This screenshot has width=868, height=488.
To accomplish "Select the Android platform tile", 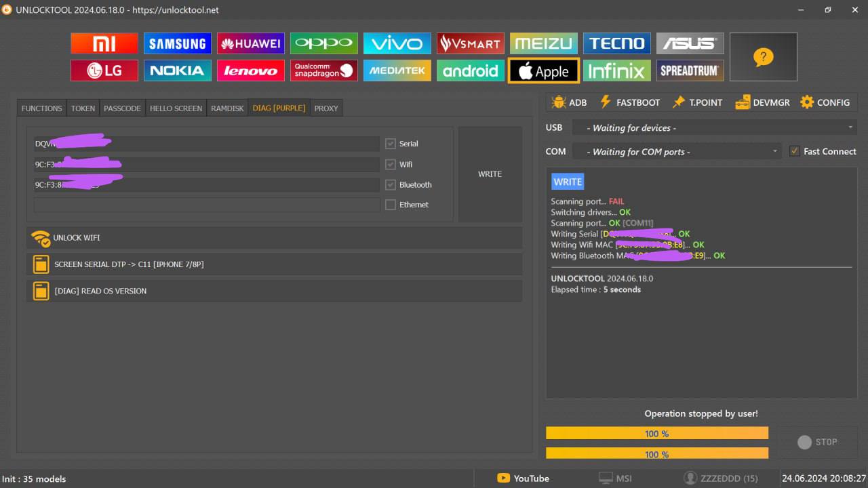I will tap(471, 70).
